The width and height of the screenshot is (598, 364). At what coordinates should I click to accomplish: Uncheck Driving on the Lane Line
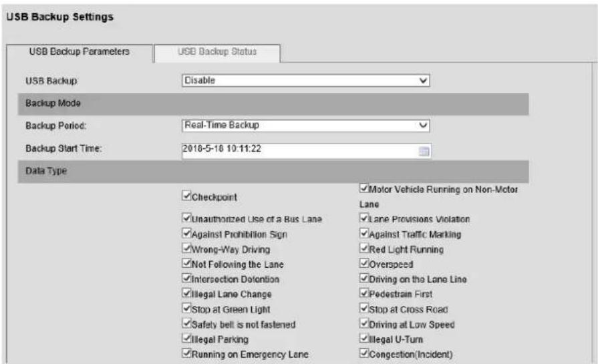pyautogui.click(x=364, y=279)
